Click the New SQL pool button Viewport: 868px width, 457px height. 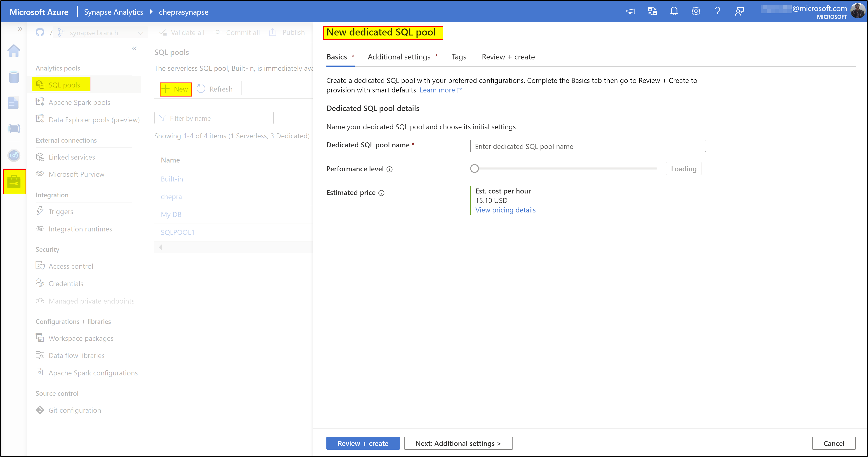tap(176, 89)
